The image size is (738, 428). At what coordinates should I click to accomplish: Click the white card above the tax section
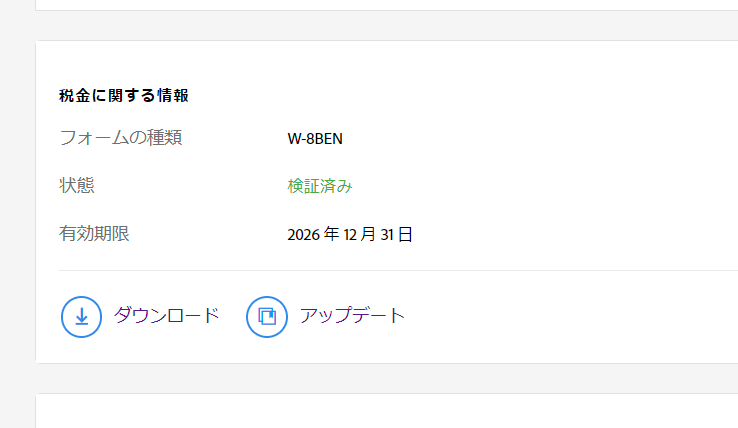click(400, 4)
